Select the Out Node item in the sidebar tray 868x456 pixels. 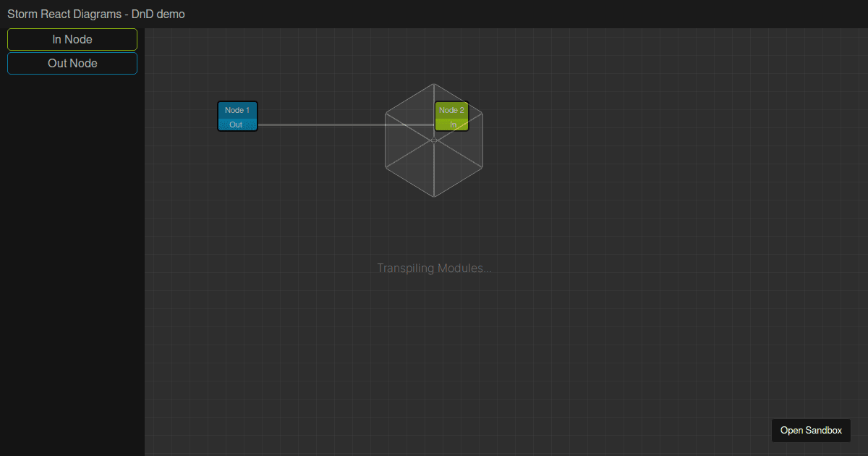[x=72, y=63]
